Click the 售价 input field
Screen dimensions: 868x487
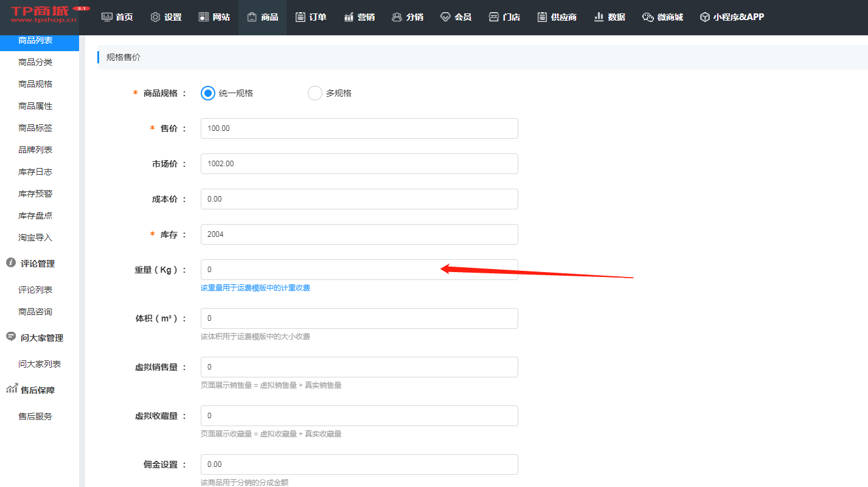359,128
